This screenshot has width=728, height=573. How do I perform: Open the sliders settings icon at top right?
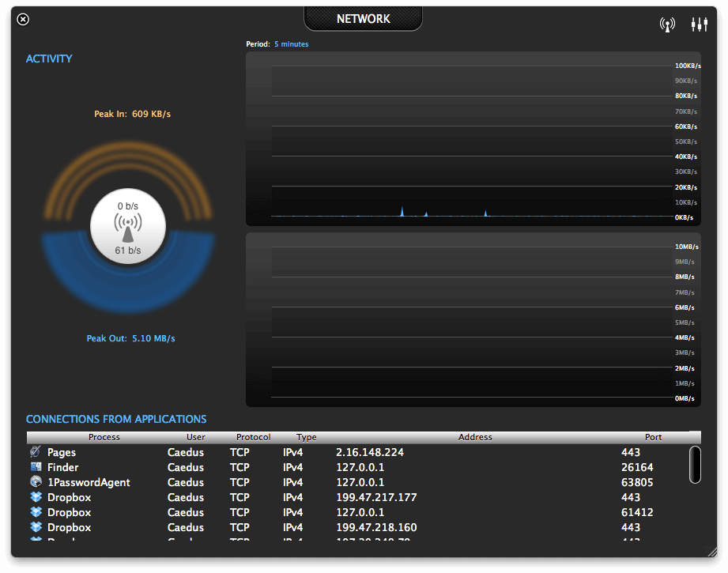pyautogui.click(x=699, y=25)
